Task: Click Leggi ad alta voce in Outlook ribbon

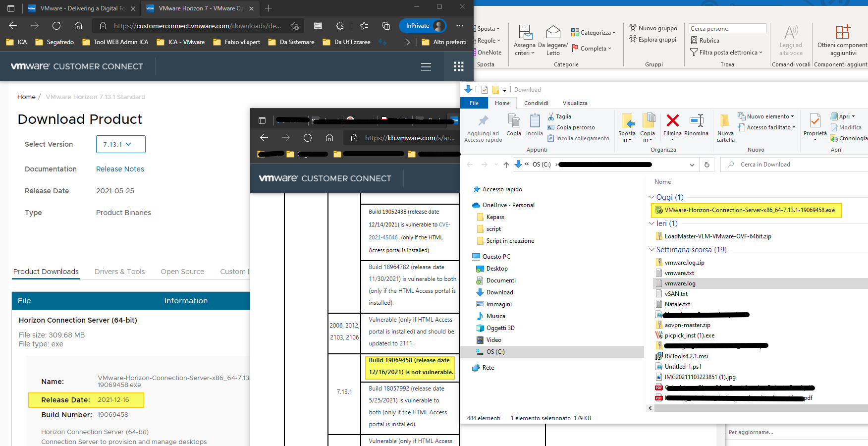Action: [x=791, y=41]
